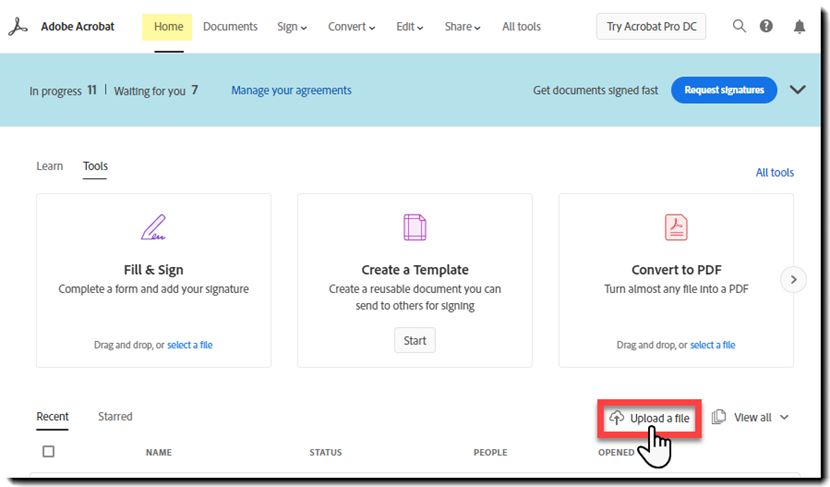Screen dimensions: 830x487
Task: Click Try Acrobat Pro DC button
Action: point(651,26)
